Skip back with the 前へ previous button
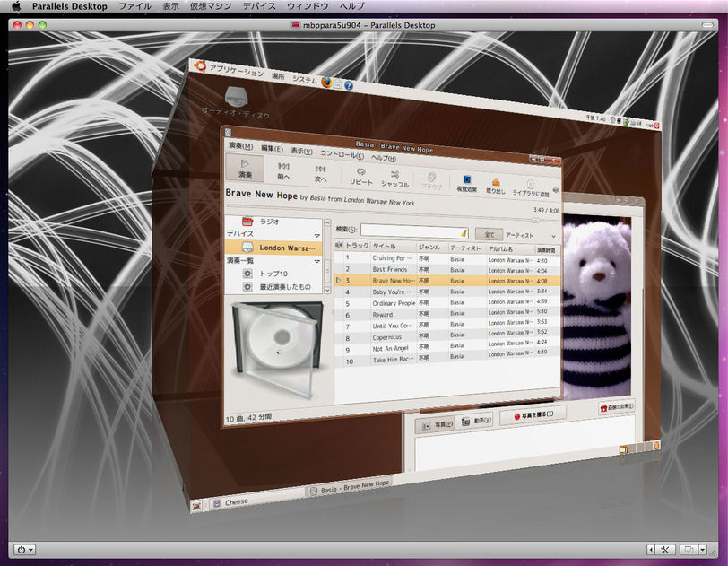 coord(283,170)
